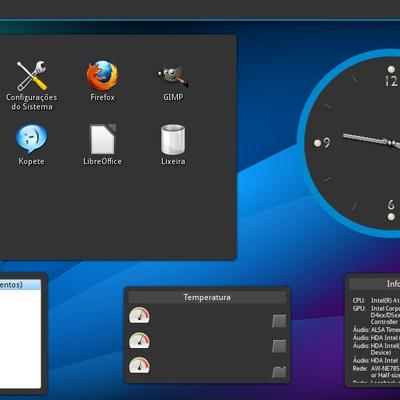Start the Kopete messenger icon
This screenshot has height=400, width=400.
click(x=32, y=139)
